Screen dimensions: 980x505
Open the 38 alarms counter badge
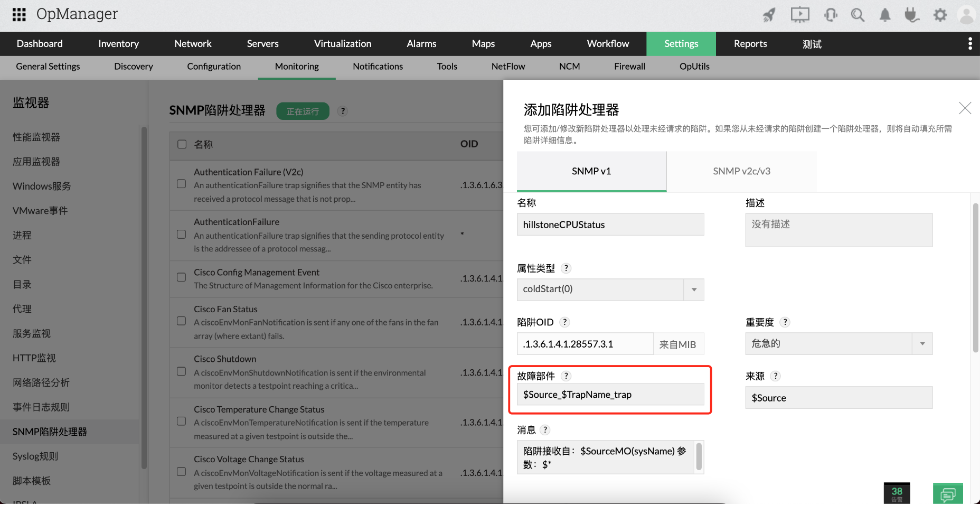[897, 494]
